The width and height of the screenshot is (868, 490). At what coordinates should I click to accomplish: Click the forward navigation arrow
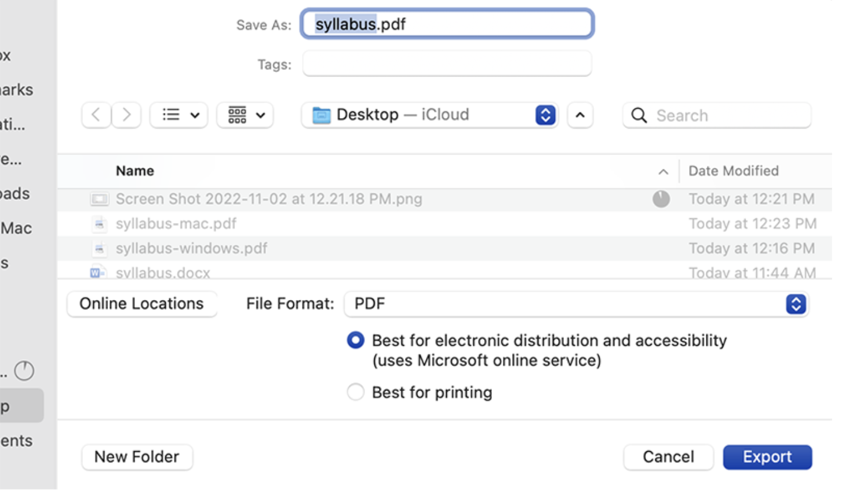coord(126,115)
